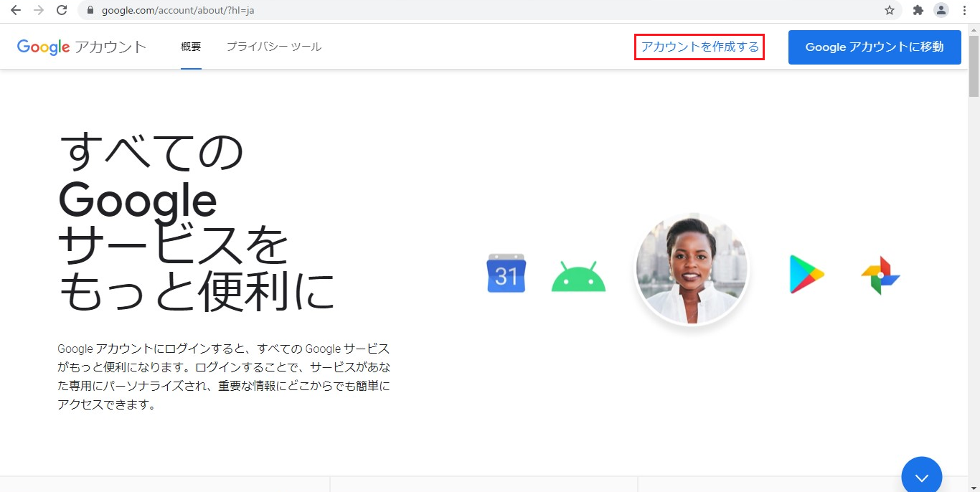980x492 pixels.
Task: Click the アカウントを作成する link
Action: [x=699, y=47]
